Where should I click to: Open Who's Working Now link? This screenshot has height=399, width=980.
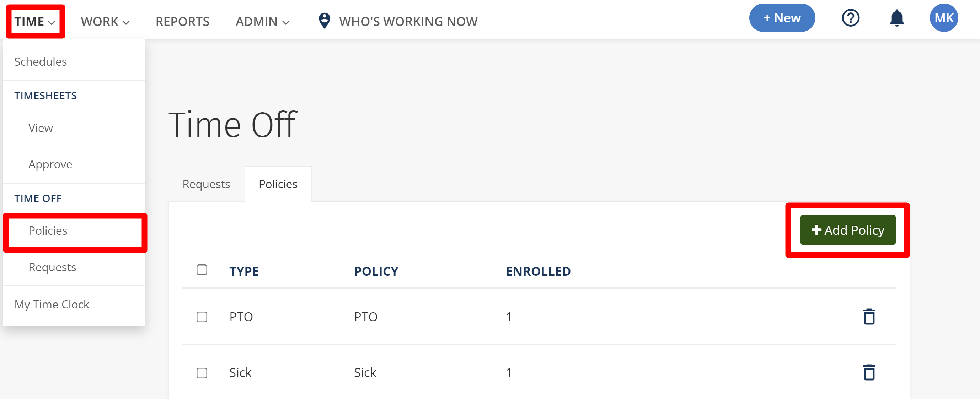click(x=408, y=22)
